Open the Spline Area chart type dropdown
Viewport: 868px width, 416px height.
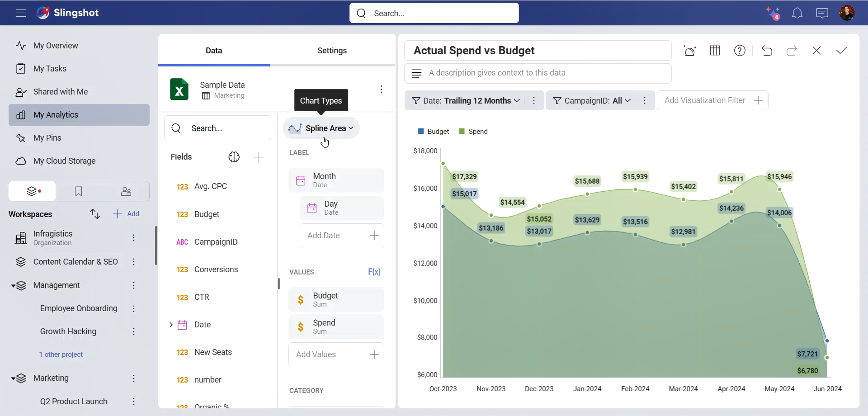(321, 128)
